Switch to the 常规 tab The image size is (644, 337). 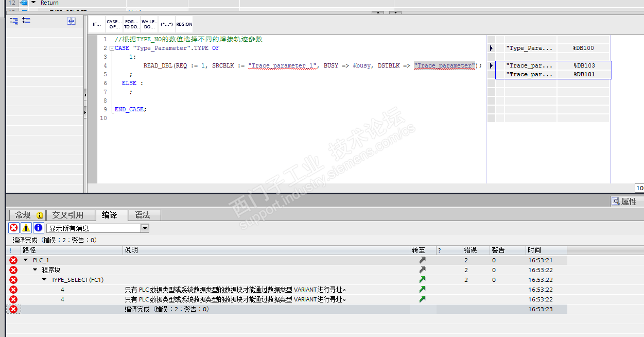27,215
